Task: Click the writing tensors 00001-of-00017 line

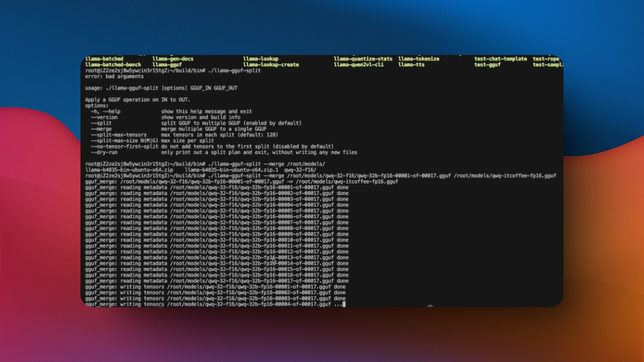Action: pyautogui.click(x=215, y=287)
